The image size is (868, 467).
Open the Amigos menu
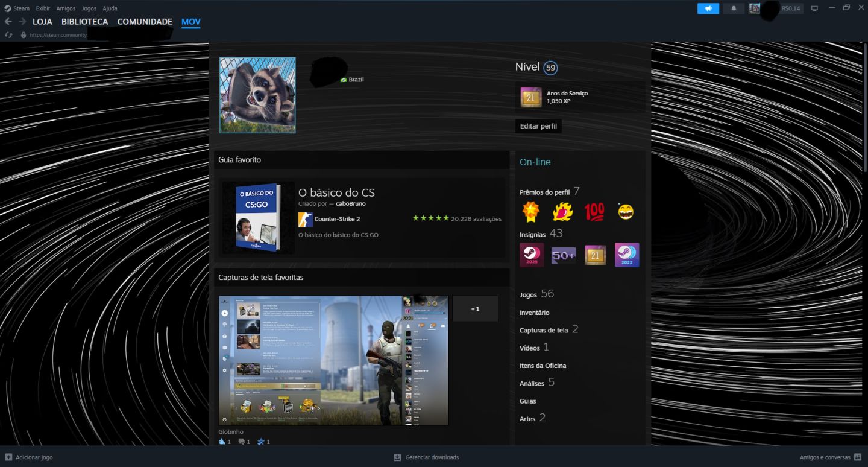click(x=66, y=8)
